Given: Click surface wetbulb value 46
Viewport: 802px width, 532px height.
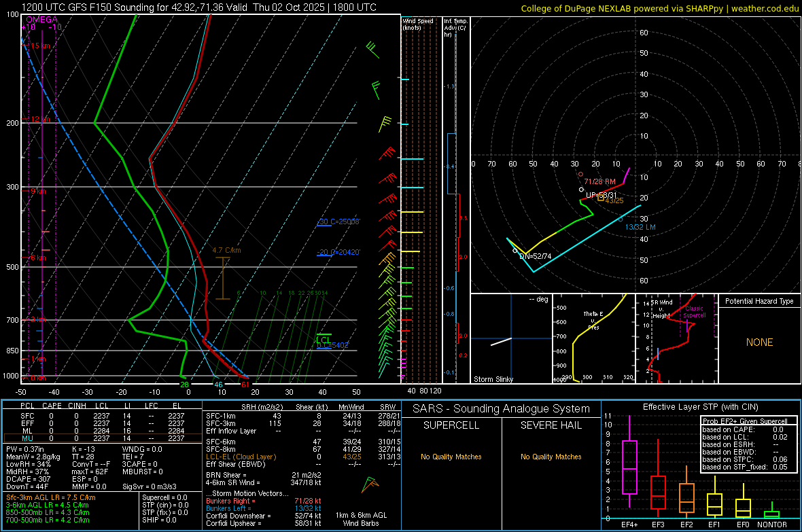Looking at the screenshot, I should click(218, 385).
